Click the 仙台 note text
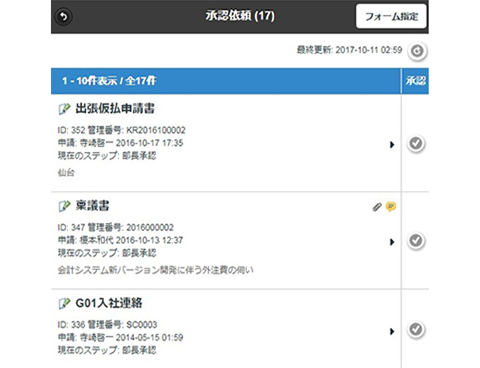Viewport: 480px width, 368px height. point(66,173)
